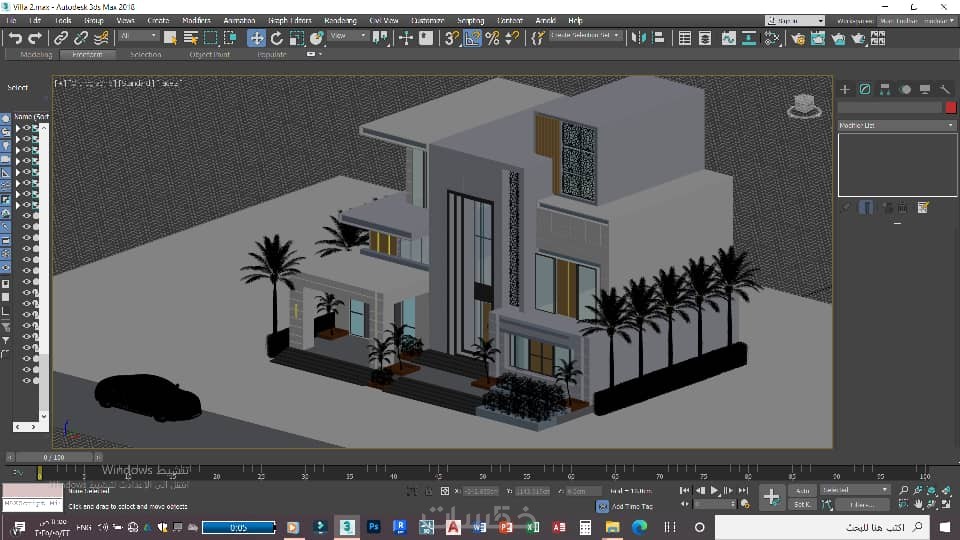Click the Auto Key button
This screenshot has width=960, height=540.
[802, 490]
